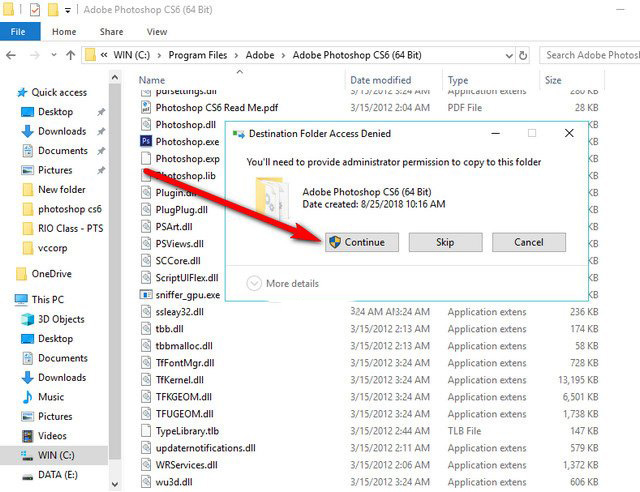Go back with the Back arrow
The image size is (640, 492).
[x=11, y=55]
